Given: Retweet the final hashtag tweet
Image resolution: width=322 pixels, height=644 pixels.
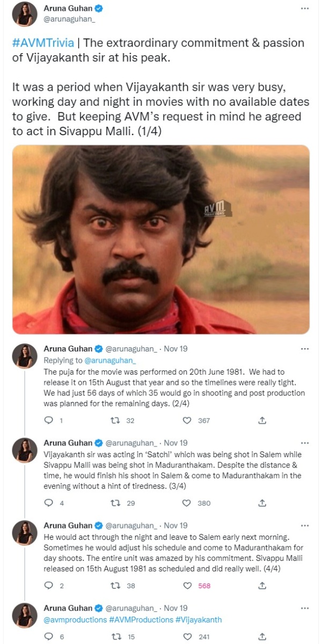Looking at the screenshot, I should (x=115, y=635).
